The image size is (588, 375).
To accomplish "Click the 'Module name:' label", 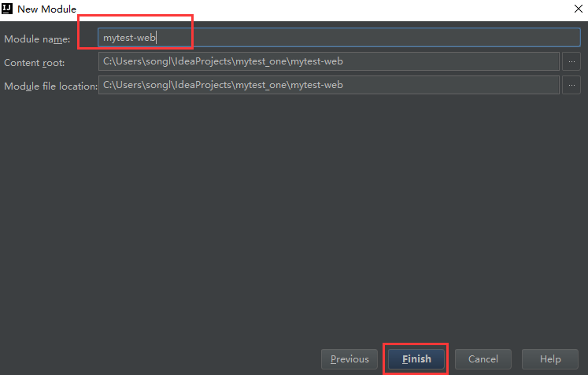I will tap(37, 39).
